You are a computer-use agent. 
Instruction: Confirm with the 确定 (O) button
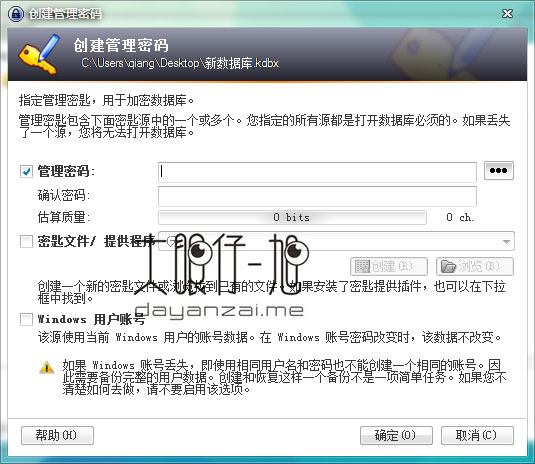[x=396, y=435]
